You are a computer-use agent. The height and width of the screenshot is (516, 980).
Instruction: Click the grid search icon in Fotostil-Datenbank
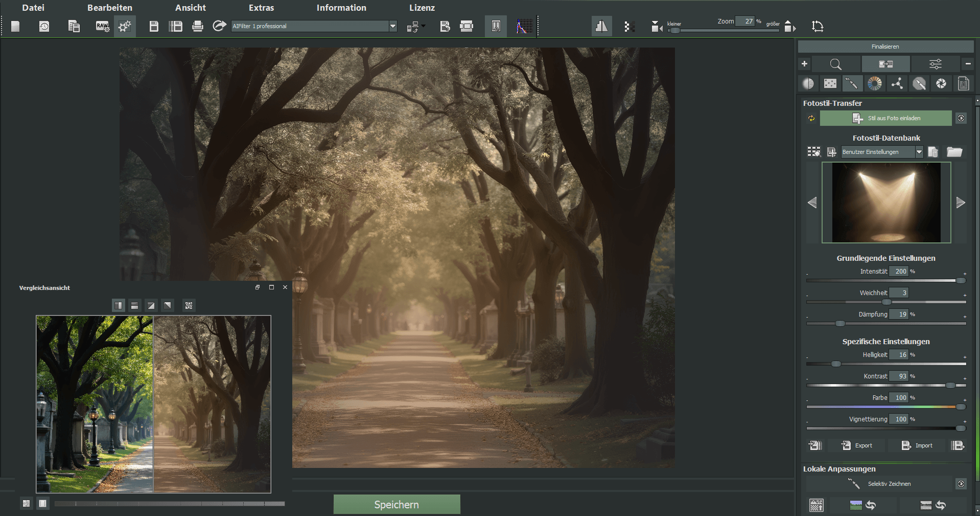(x=813, y=152)
